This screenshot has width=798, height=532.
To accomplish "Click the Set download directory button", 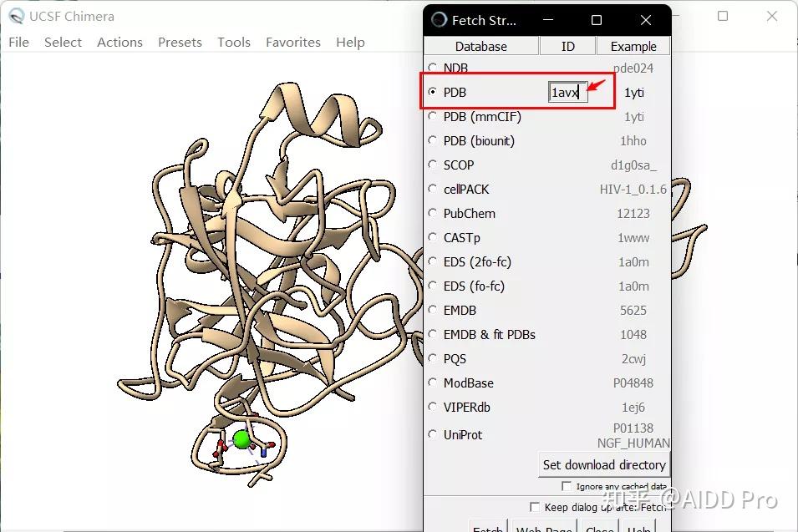I will (603, 464).
